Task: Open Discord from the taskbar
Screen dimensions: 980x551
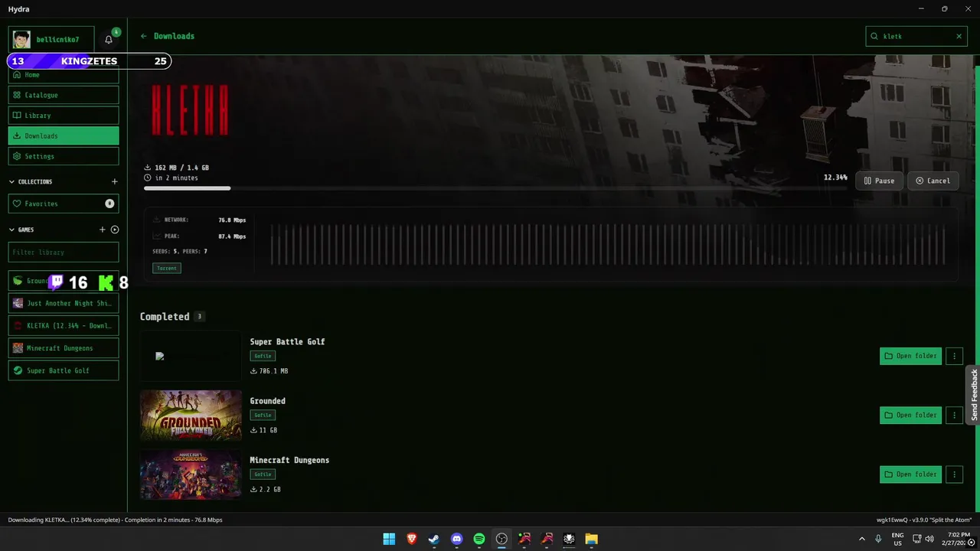Action: (457, 539)
